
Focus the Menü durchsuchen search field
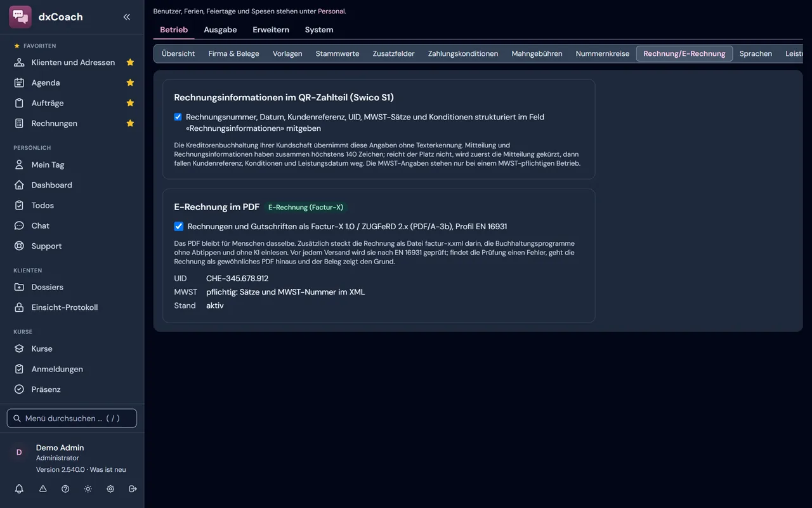point(72,418)
